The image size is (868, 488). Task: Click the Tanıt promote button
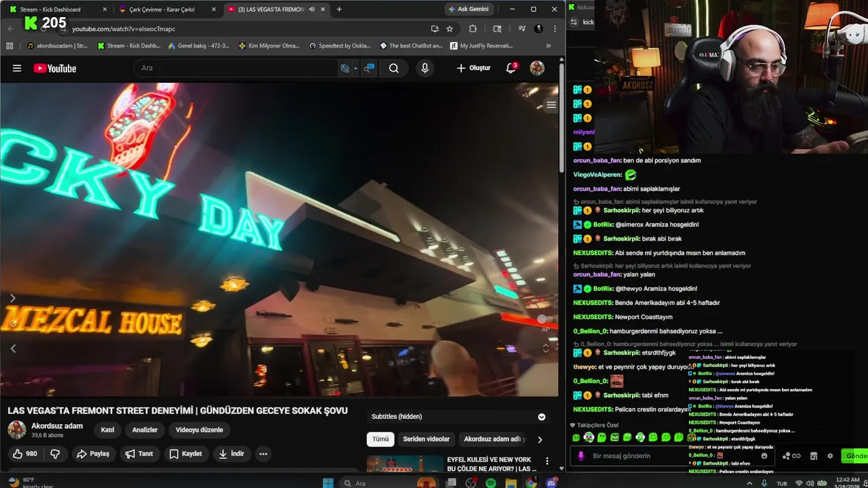[x=139, y=453]
